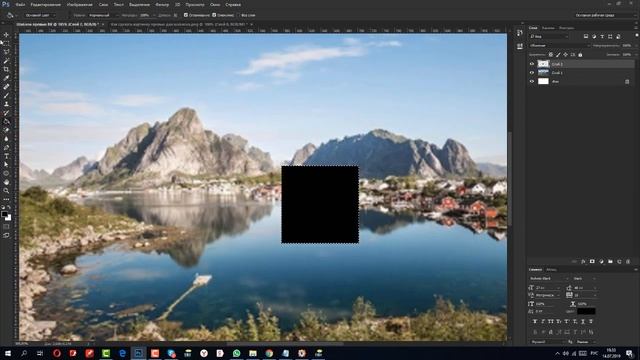Hide the Фон background layer
This screenshot has width=640, height=360.
(531, 81)
